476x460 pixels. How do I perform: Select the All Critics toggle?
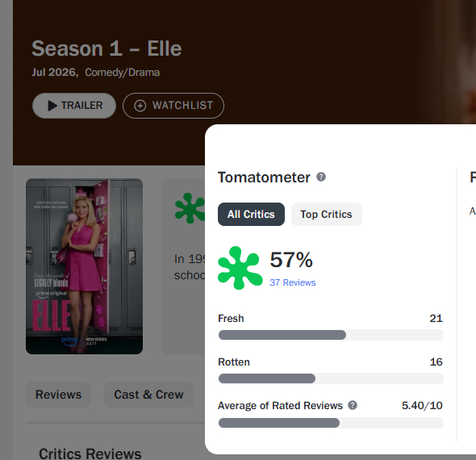coord(251,215)
